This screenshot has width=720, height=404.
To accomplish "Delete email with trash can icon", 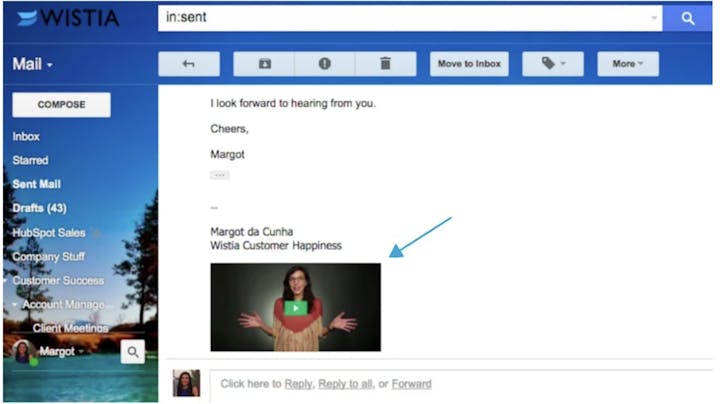I will 385,64.
